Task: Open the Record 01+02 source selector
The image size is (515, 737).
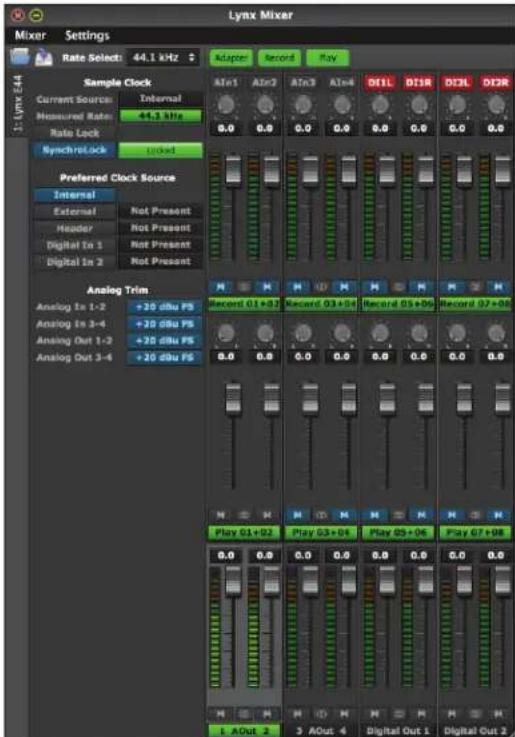Action: [244, 304]
